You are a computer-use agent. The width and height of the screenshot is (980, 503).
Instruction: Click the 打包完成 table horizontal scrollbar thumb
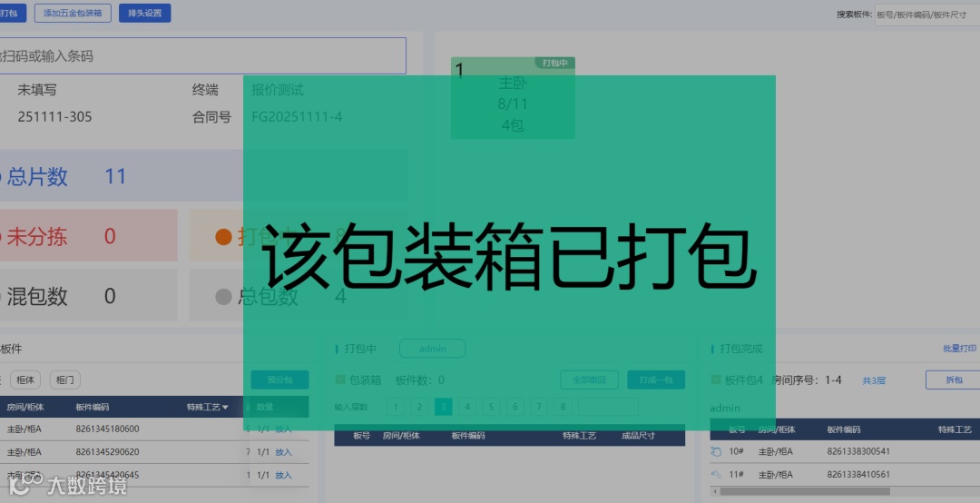pyautogui.click(x=804, y=492)
